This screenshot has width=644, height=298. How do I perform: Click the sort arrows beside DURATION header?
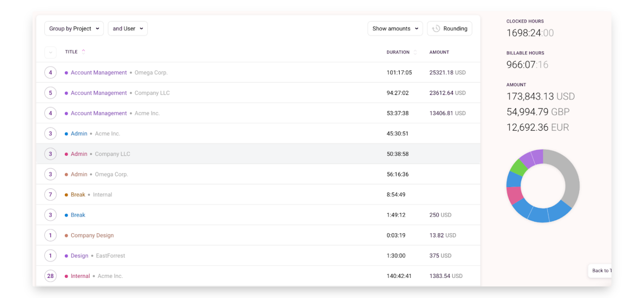415,52
